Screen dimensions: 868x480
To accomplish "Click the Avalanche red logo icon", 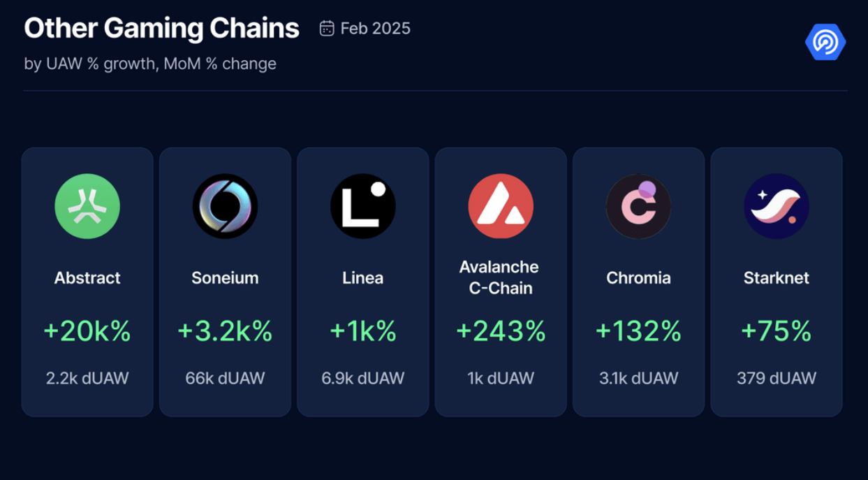I will [501, 207].
